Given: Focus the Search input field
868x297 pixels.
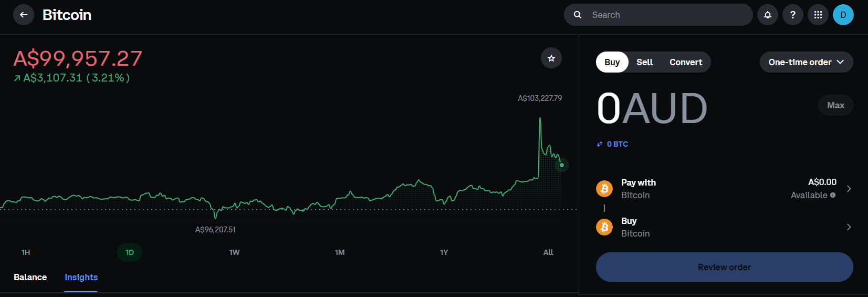Looking at the screenshot, I should [658, 15].
